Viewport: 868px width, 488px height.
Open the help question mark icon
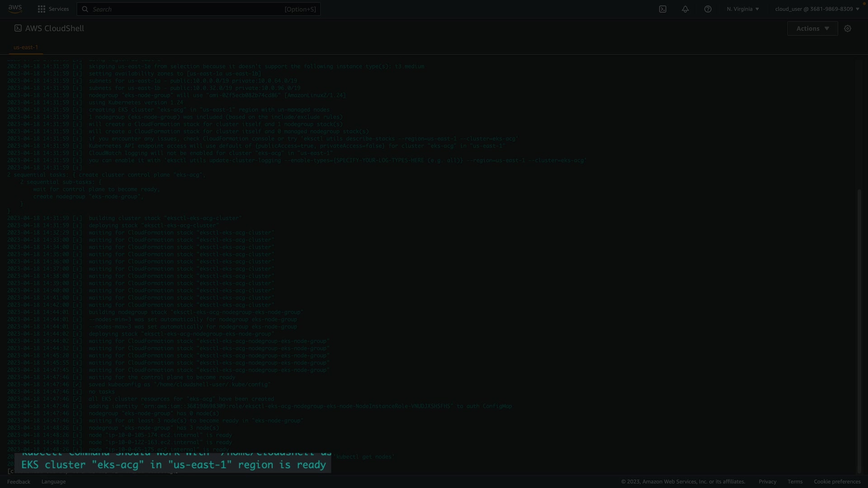pyautogui.click(x=708, y=9)
